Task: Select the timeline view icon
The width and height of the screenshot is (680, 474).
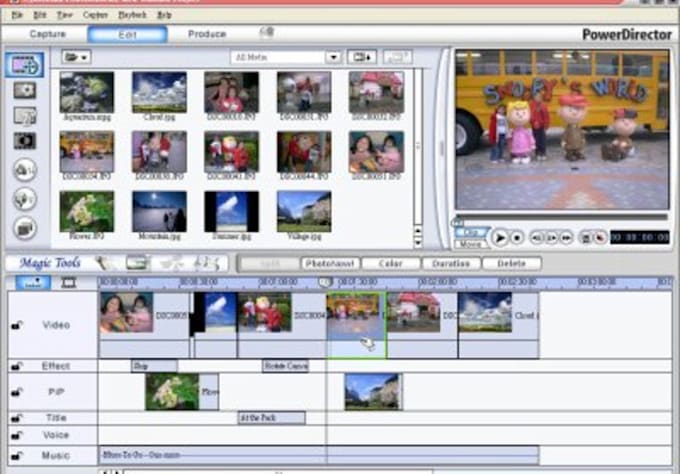Action: [33, 283]
